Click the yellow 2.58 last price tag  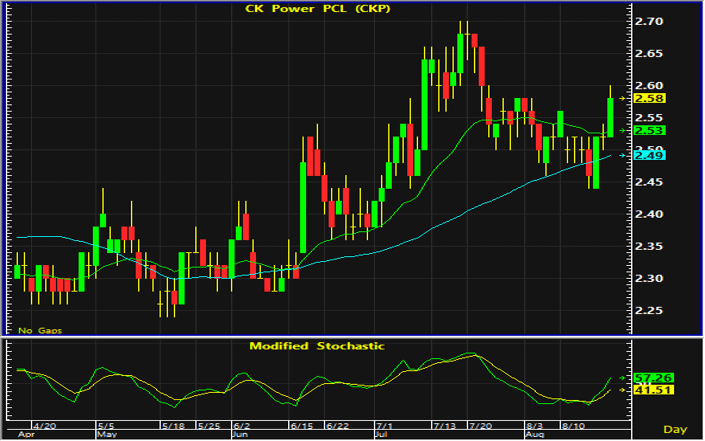point(650,98)
